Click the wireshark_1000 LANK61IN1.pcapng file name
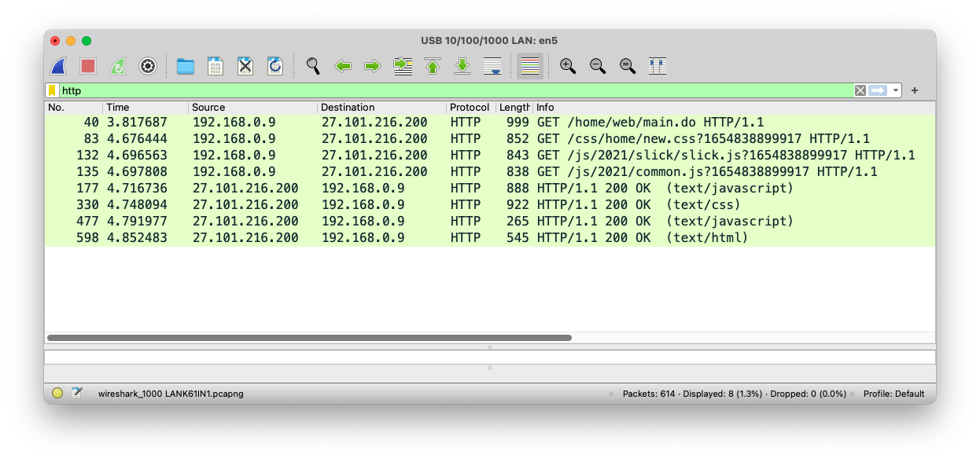 pos(171,394)
